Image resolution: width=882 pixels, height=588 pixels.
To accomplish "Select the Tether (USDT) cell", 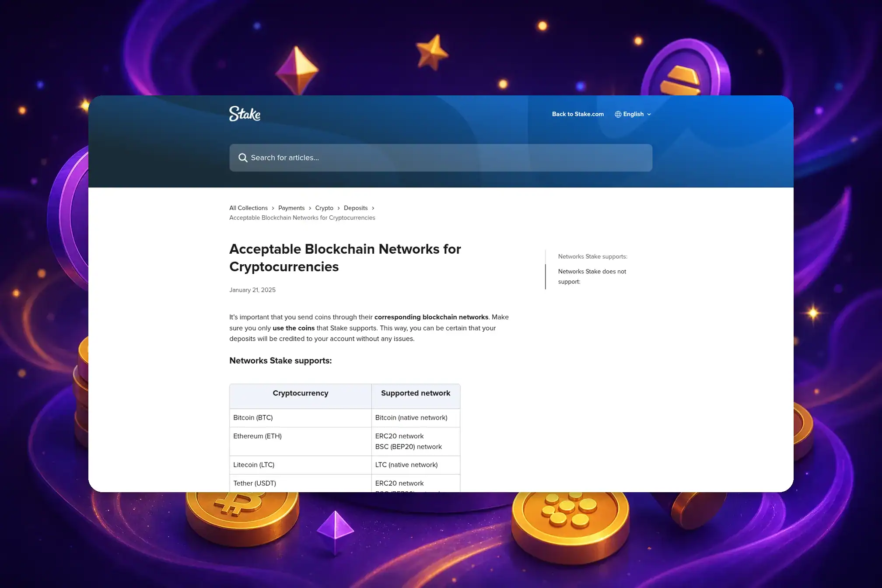I will [301, 483].
